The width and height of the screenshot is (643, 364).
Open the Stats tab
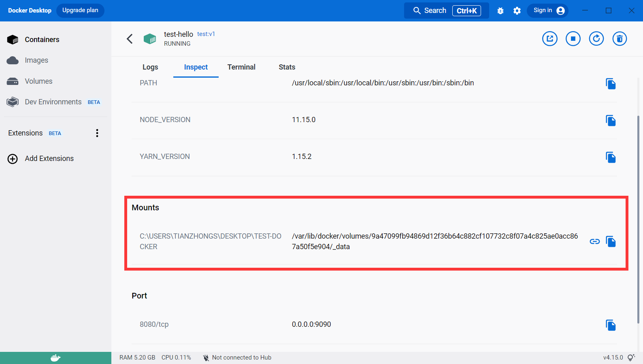tap(287, 67)
